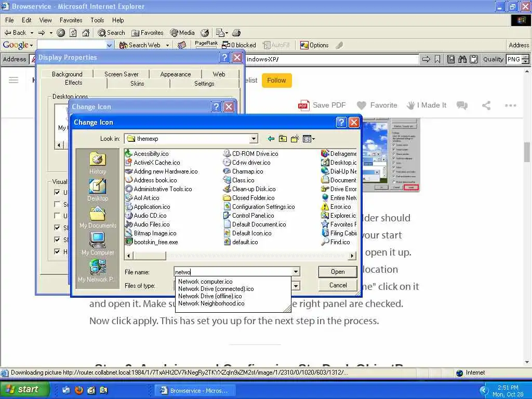Screen dimensions: 532x399
Task: Click Cancel in the Change Icon dialog
Action: (x=338, y=285)
